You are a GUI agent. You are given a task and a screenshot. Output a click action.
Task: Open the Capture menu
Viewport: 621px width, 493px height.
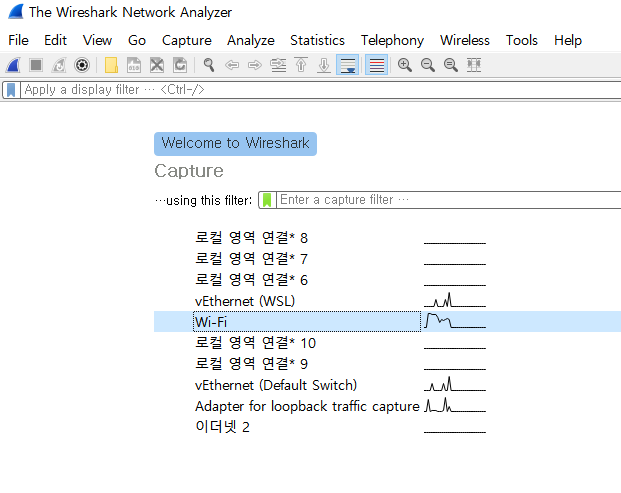tap(187, 40)
